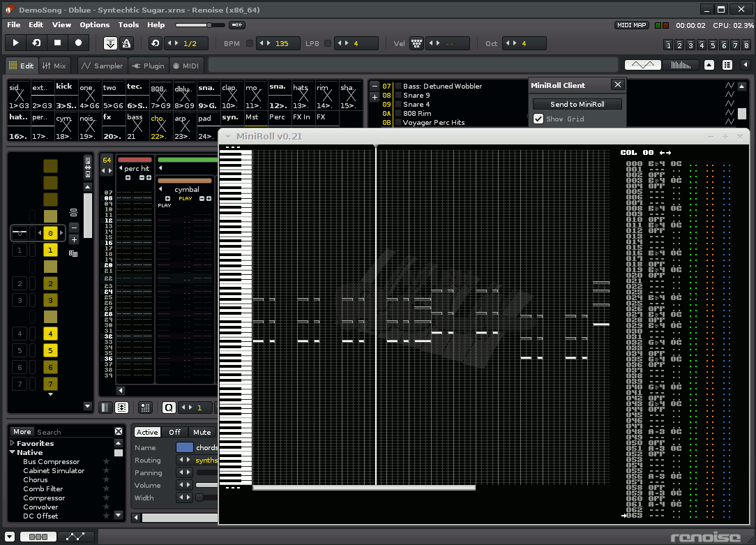
Task: Click the Send to MiniRoll button
Action: click(577, 104)
